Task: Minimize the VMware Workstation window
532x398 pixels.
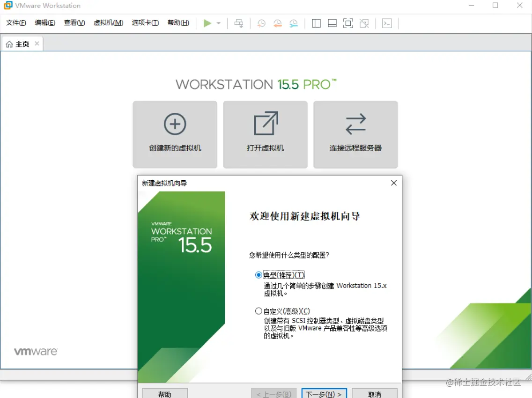Action: click(x=471, y=6)
